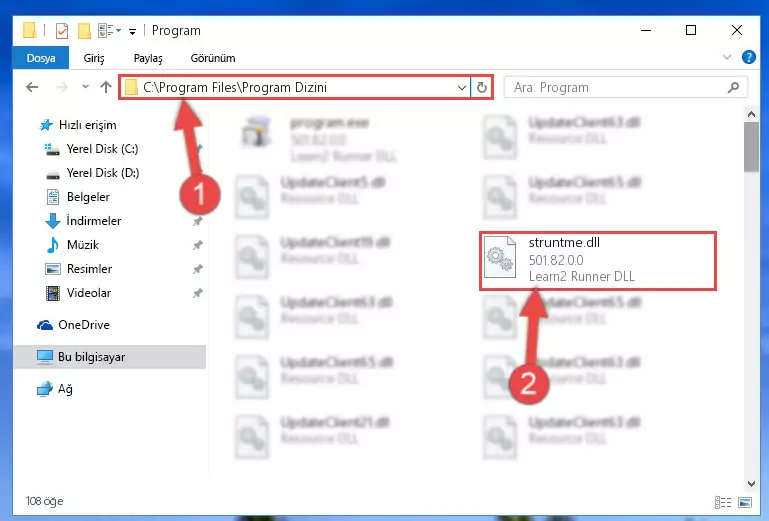Switch to the Paylaş ribbon tab
The width and height of the screenshot is (769, 521).
point(148,58)
